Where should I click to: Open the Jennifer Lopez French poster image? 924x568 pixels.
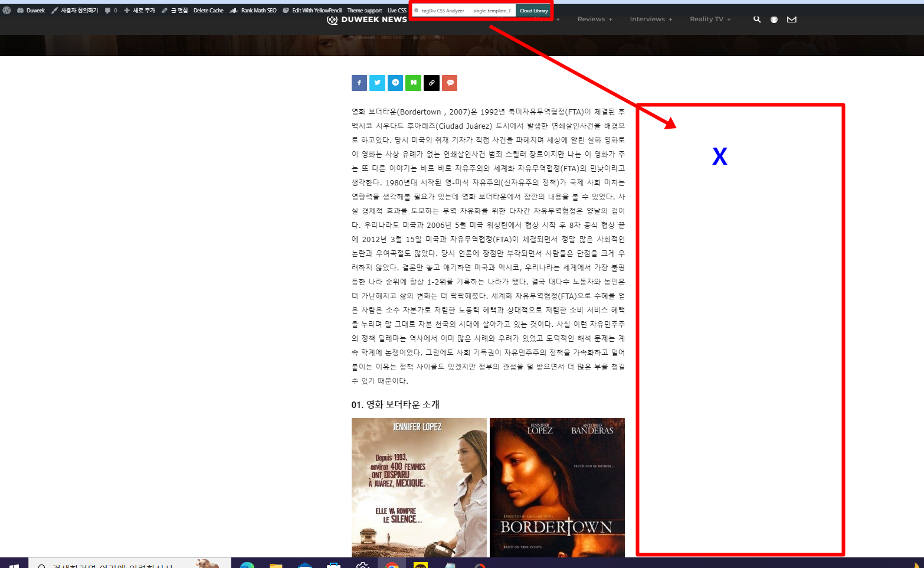[419, 488]
